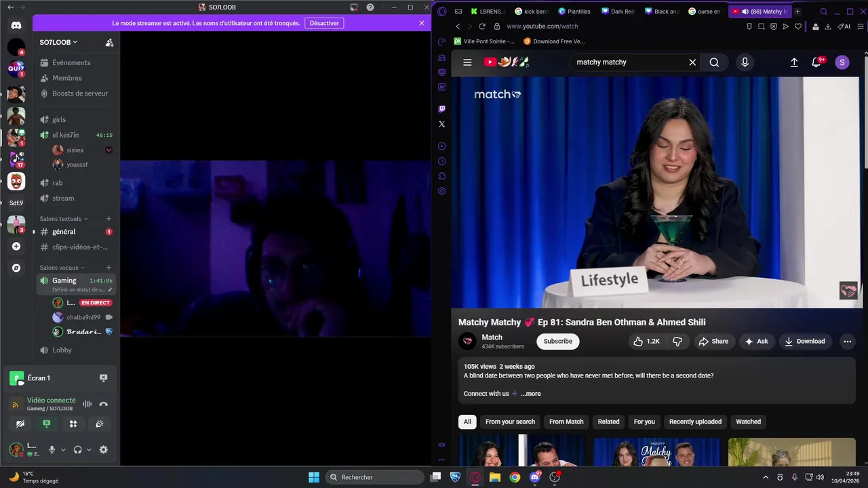Select the el kes7in voice channel
The height and width of the screenshot is (488, 868).
click(x=77, y=135)
